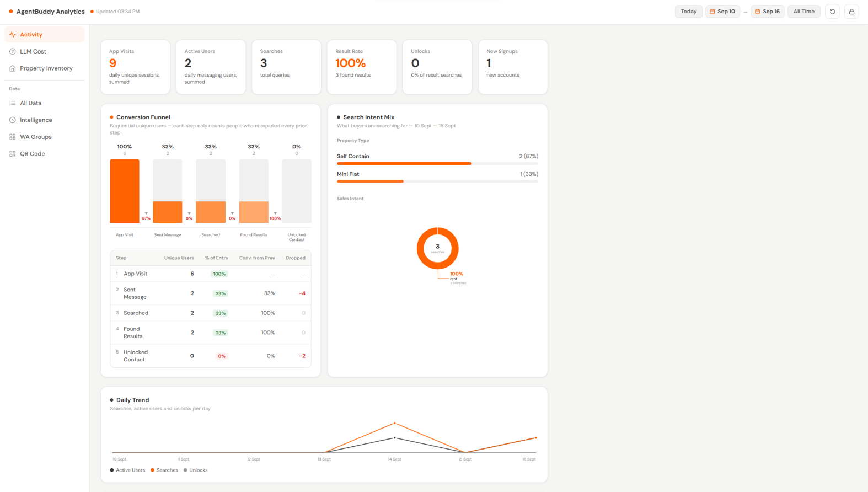The height and width of the screenshot is (492, 868).
Task: Select the Result Rate summary card
Action: click(x=362, y=67)
